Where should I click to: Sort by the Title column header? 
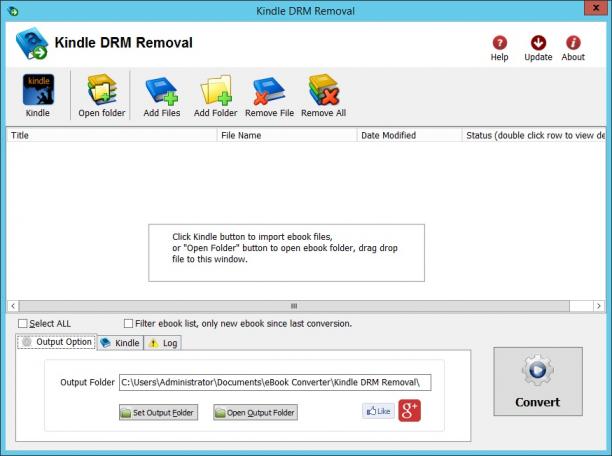coord(112,135)
